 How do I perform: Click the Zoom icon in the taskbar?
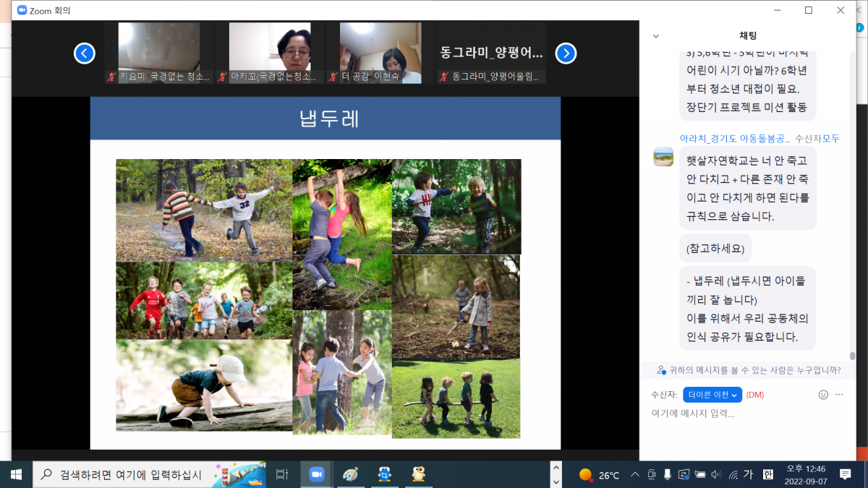(316, 474)
